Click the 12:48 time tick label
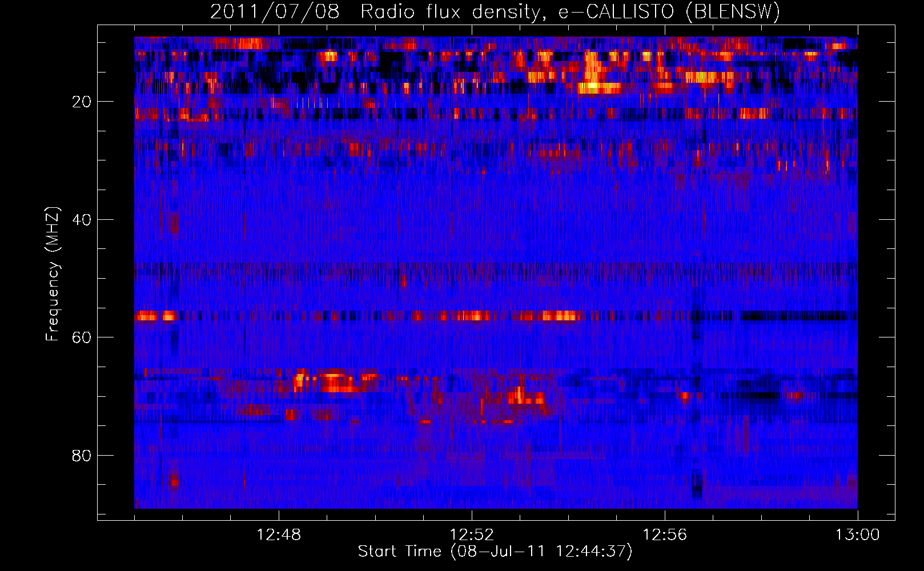924x571 pixels. point(279,535)
